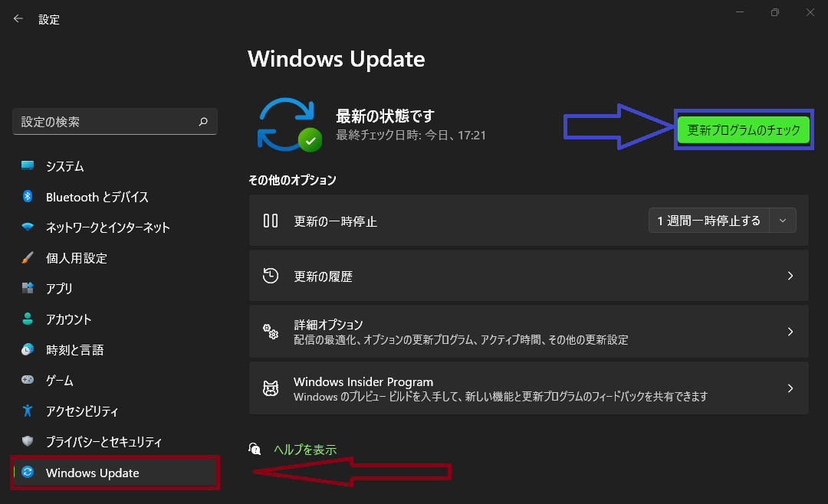Minimize the settings window
Image resolution: width=828 pixels, height=504 pixels.
point(740,12)
